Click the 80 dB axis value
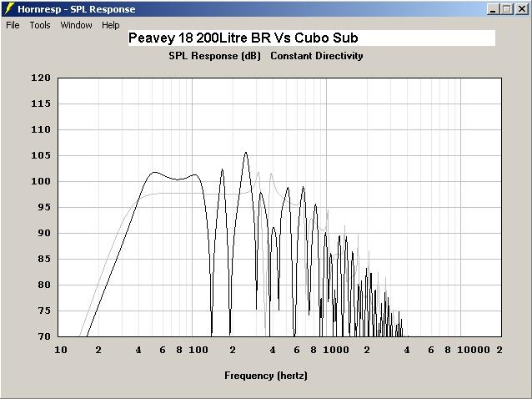The image size is (532, 399). (44, 285)
